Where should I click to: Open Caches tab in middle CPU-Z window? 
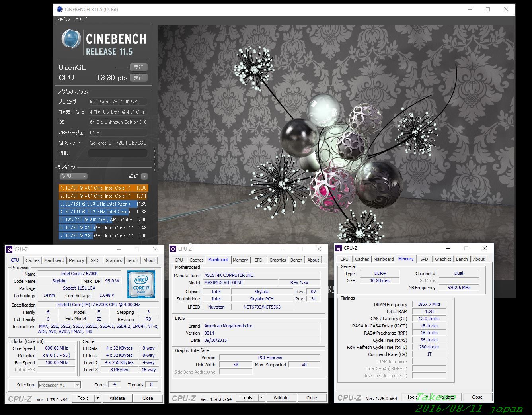(197, 260)
